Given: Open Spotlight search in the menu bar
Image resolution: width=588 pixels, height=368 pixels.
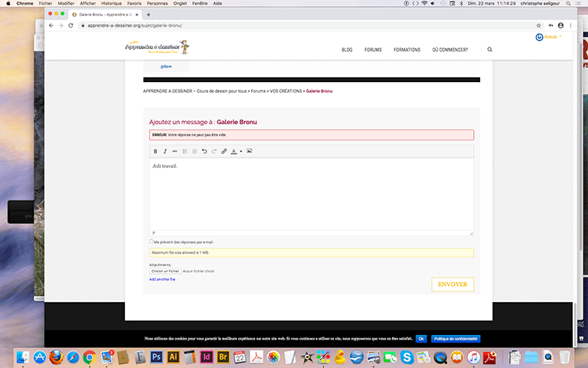Looking at the screenshot, I should (569, 3).
